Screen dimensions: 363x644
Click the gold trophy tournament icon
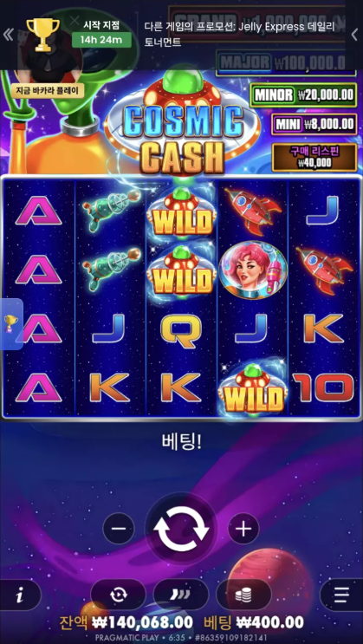pos(43,35)
